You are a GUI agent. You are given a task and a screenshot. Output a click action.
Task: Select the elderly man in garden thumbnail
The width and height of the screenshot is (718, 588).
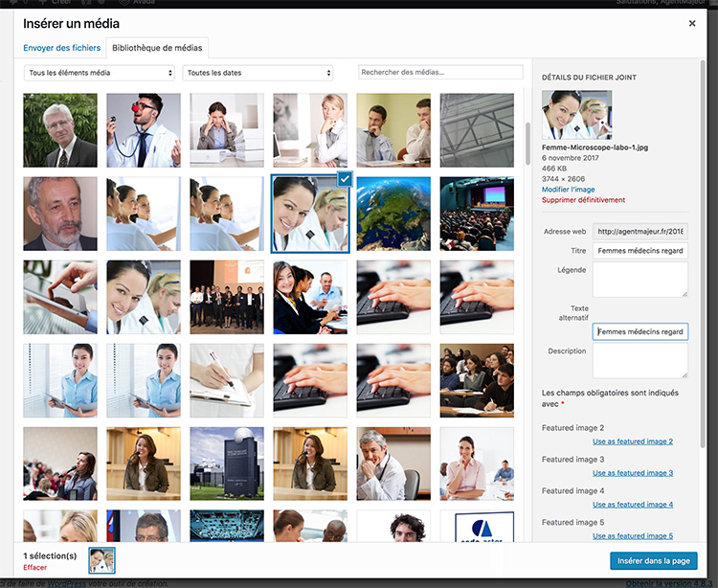(60, 130)
